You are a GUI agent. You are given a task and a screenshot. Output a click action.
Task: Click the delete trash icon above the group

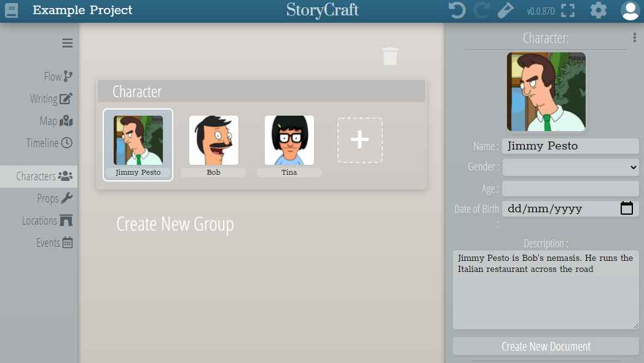point(390,56)
